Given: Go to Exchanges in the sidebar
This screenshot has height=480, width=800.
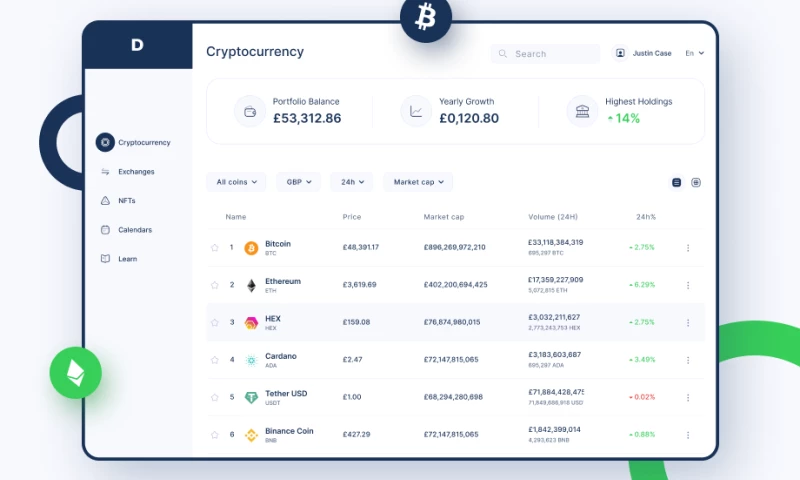Looking at the screenshot, I should pyautogui.click(x=128, y=171).
